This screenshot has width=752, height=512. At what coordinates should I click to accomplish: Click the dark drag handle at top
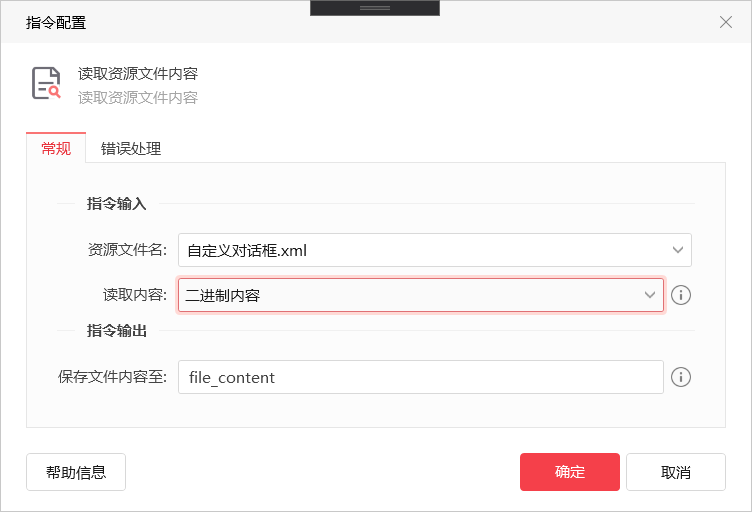(375, 8)
